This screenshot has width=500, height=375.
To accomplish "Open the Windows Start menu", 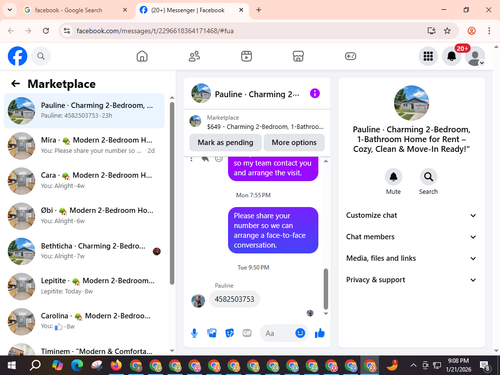I will point(12,366).
